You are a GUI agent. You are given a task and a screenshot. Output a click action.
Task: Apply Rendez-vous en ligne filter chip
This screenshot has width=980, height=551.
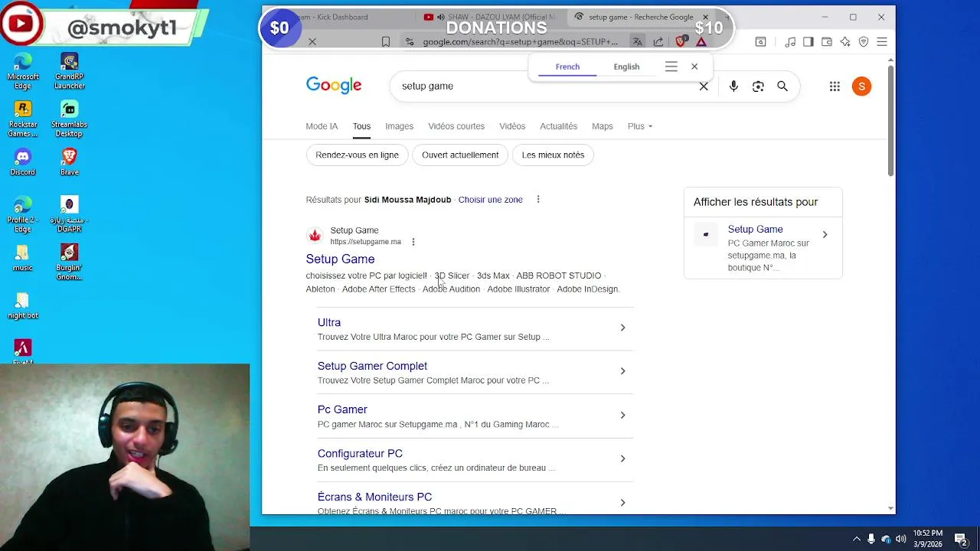(357, 155)
